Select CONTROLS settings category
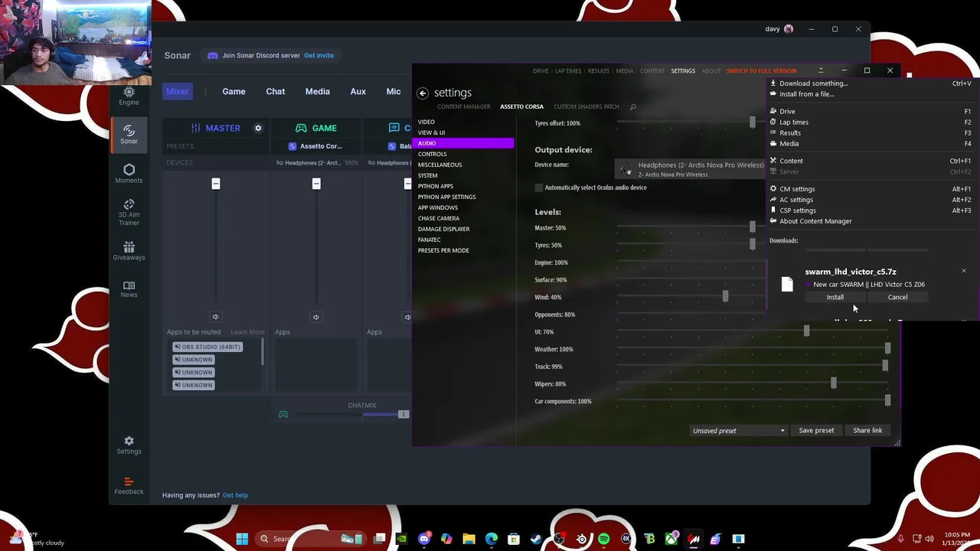This screenshot has height=551, width=980. [463, 154]
